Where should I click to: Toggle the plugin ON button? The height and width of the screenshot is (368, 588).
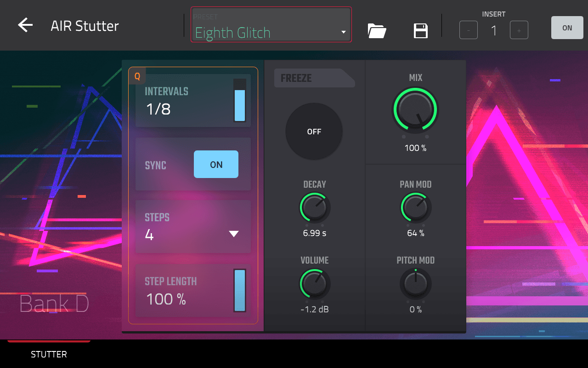pyautogui.click(x=567, y=28)
